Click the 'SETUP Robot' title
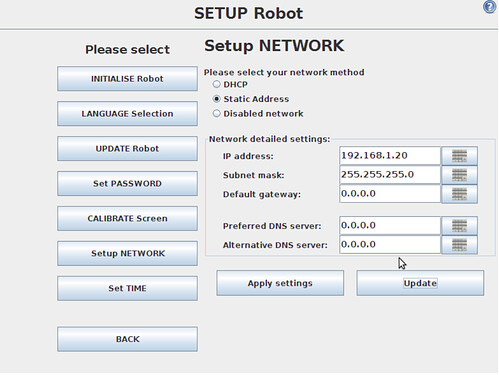The width and height of the screenshot is (499, 375). click(x=249, y=13)
